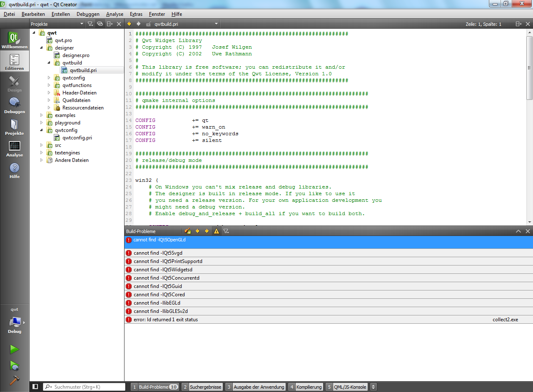533x392 pixels.
Task: Open output pane selector arrows in status bar
Action: click(374, 387)
